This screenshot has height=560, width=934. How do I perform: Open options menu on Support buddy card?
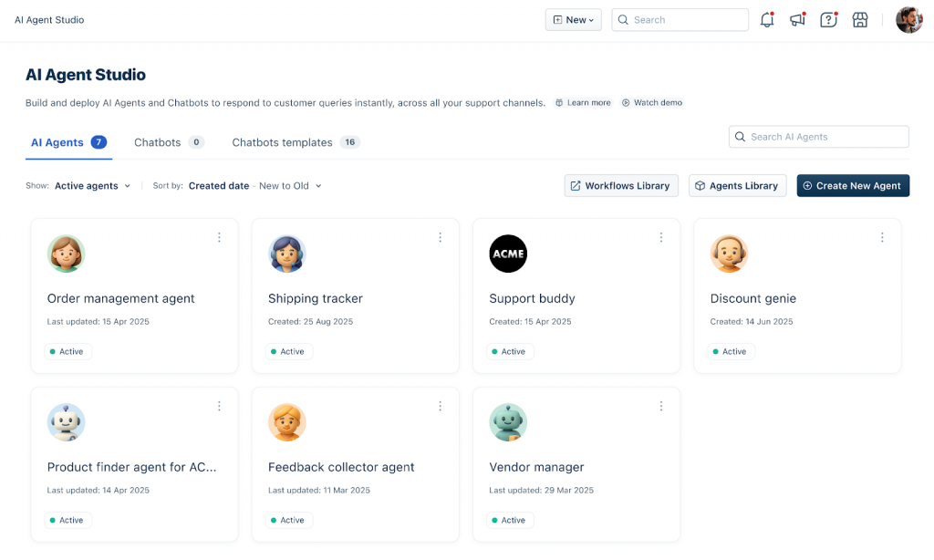[x=661, y=237]
